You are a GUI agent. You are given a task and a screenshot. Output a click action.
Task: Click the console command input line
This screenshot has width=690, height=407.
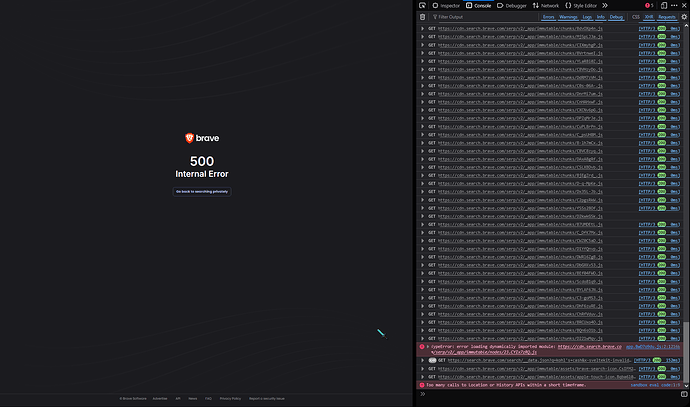pyautogui.click(x=552, y=394)
